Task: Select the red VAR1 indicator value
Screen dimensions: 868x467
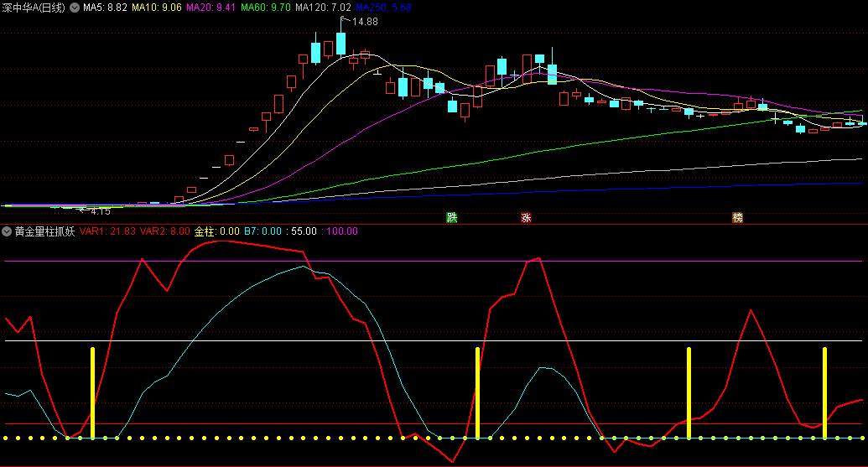Action: coord(108,231)
